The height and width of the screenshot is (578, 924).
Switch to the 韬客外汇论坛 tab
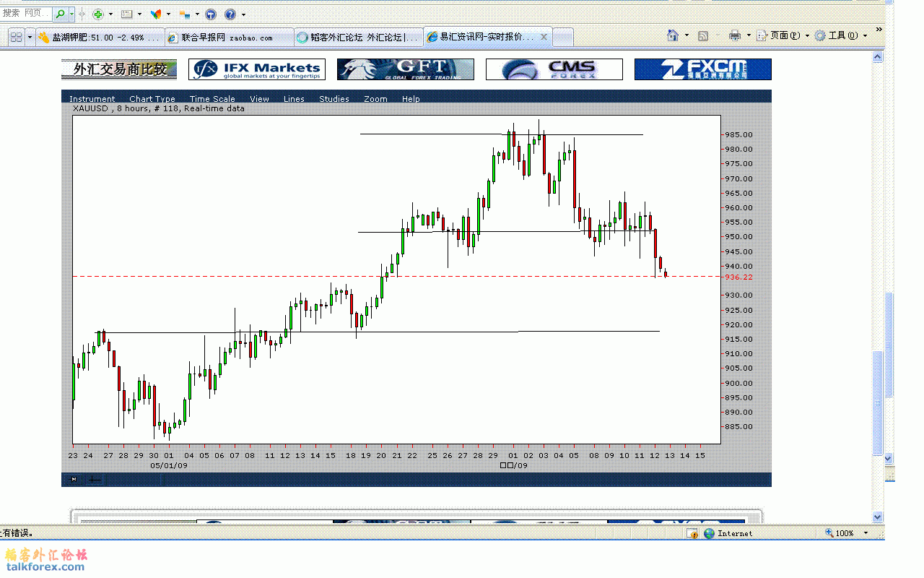coord(359,37)
